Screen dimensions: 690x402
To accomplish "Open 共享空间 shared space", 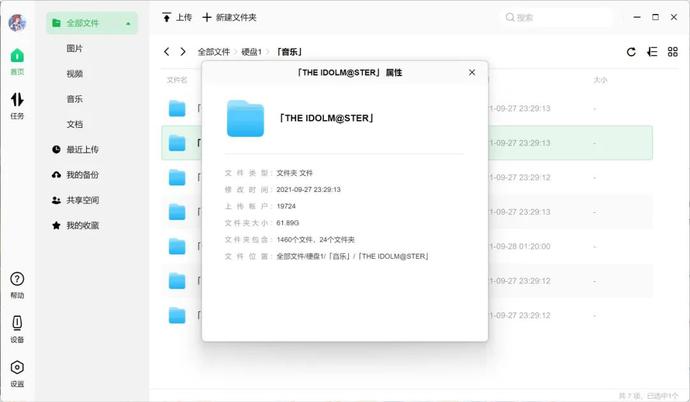I will coord(75,200).
